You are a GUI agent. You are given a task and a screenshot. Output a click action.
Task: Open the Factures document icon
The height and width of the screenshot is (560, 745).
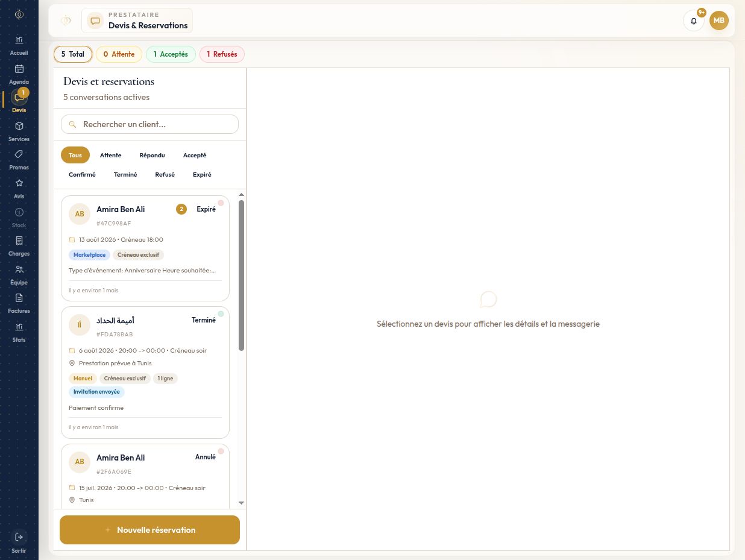pyautogui.click(x=19, y=298)
